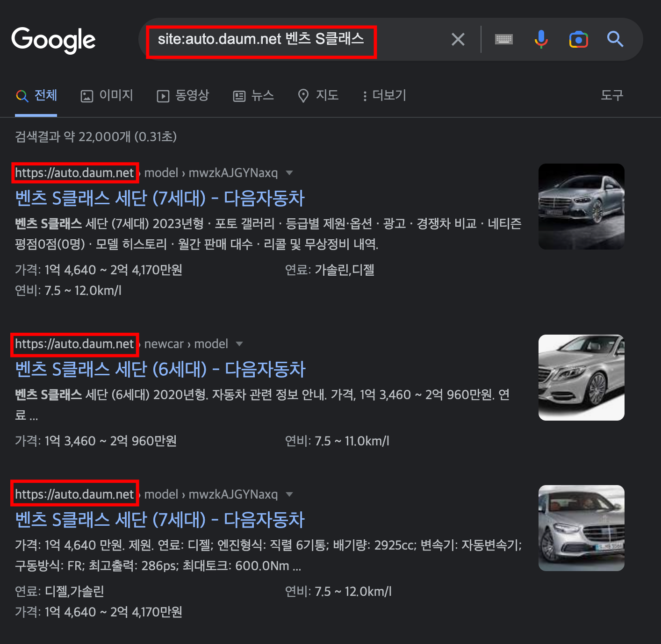The height and width of the screenshot is (644, 661).
Task: Click the Google logo
Action: pos(53,40)
